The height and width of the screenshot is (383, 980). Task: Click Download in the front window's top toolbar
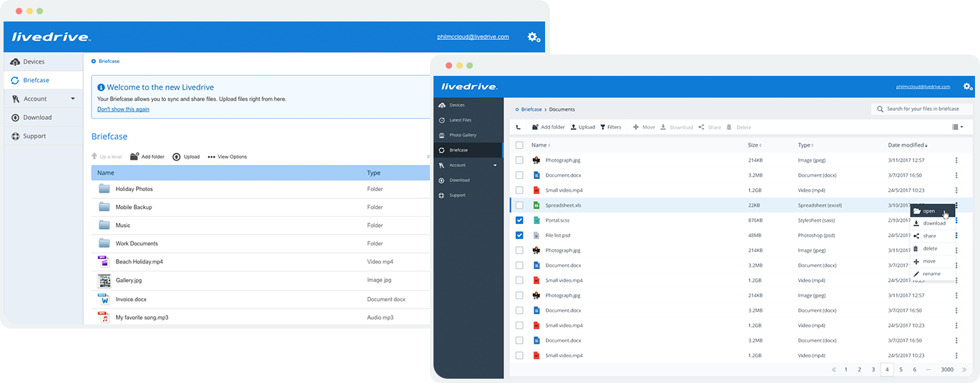coord(677,127)
